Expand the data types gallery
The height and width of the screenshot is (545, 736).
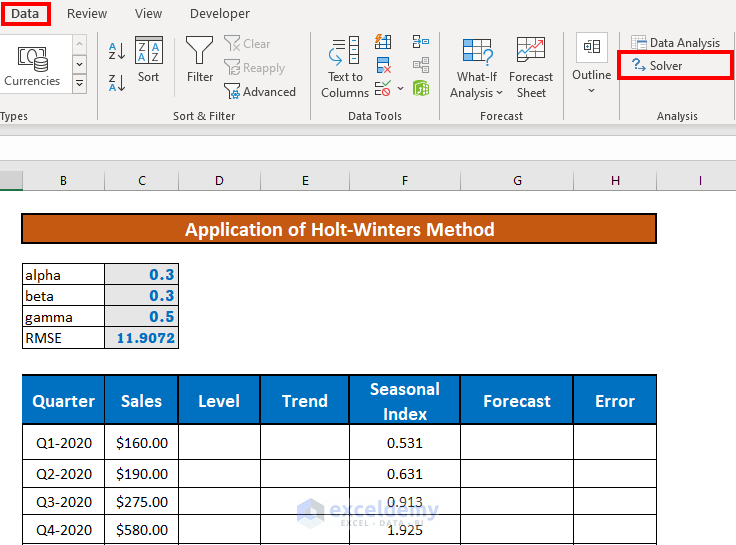[80, 84]
